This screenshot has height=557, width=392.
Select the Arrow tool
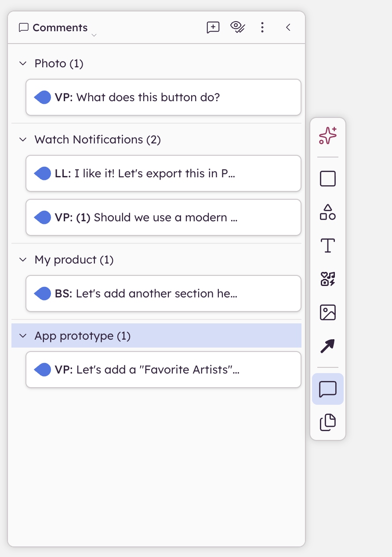(x=328, y=346)
